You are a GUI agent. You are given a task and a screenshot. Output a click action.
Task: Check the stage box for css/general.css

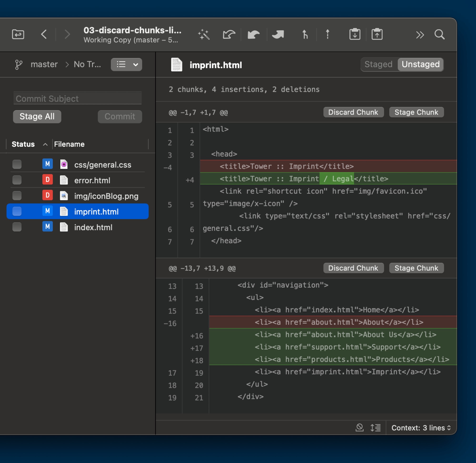tap(17, 164)
